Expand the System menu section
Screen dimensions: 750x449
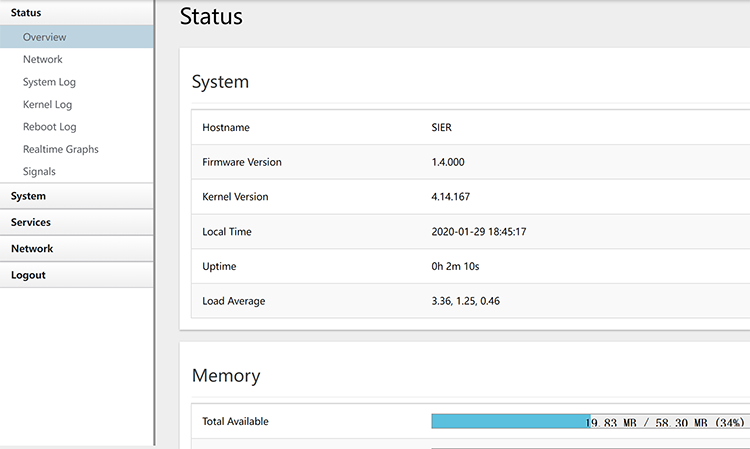(77, 196)
